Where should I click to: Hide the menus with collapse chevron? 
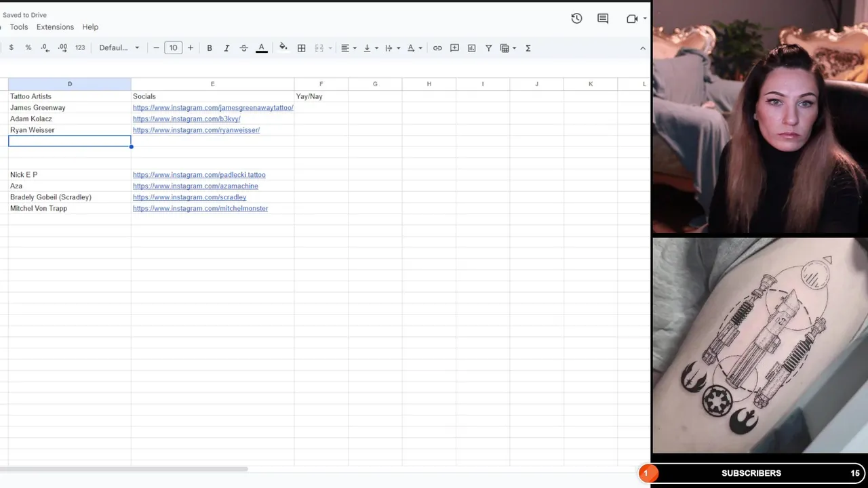642,48
